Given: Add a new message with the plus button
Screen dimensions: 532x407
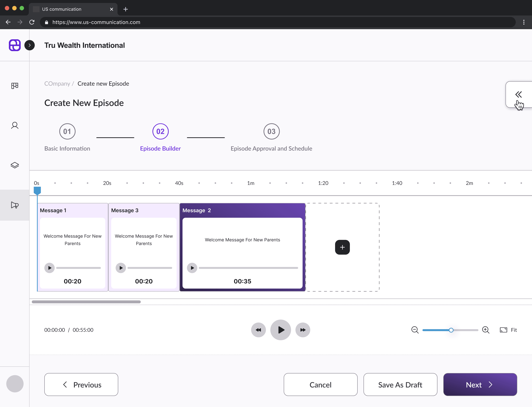Looking at the screenshot, I should tap(342, 247).
